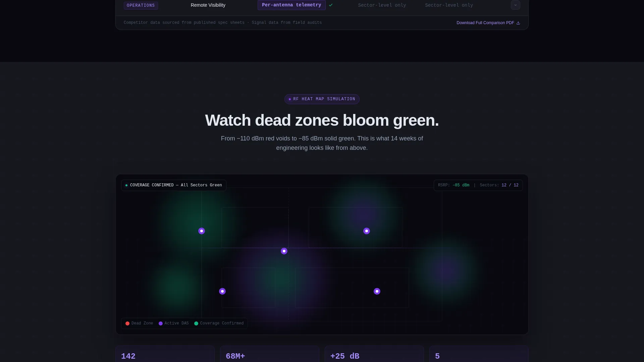
Task: Toggle the Coverage Confirmed legend item
Action: click(x=219, y=323)
